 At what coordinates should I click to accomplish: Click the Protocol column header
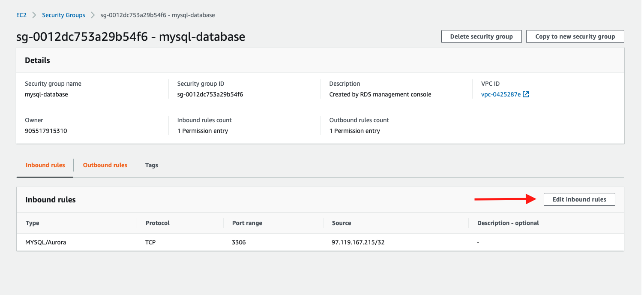[157, 223]
